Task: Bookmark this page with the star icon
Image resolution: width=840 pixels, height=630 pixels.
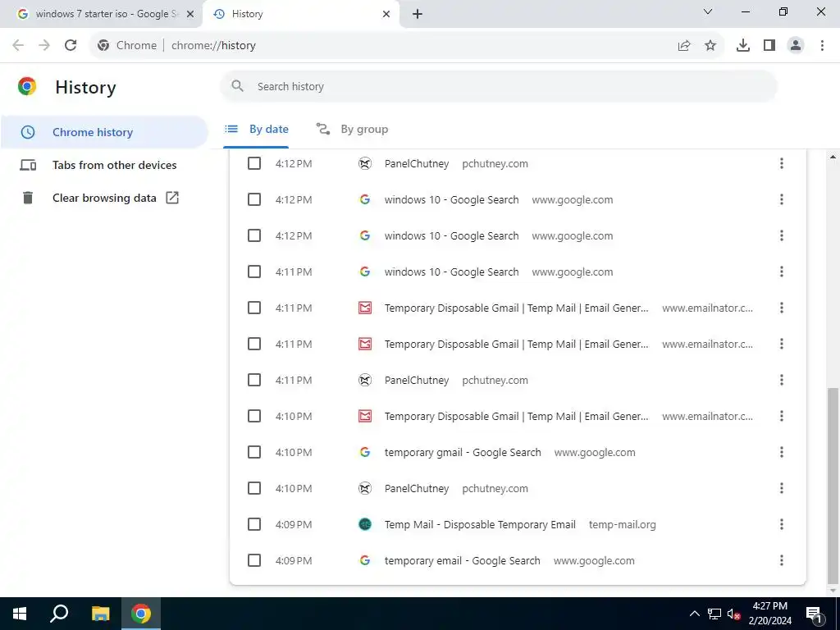Action: tap(710, 46)
